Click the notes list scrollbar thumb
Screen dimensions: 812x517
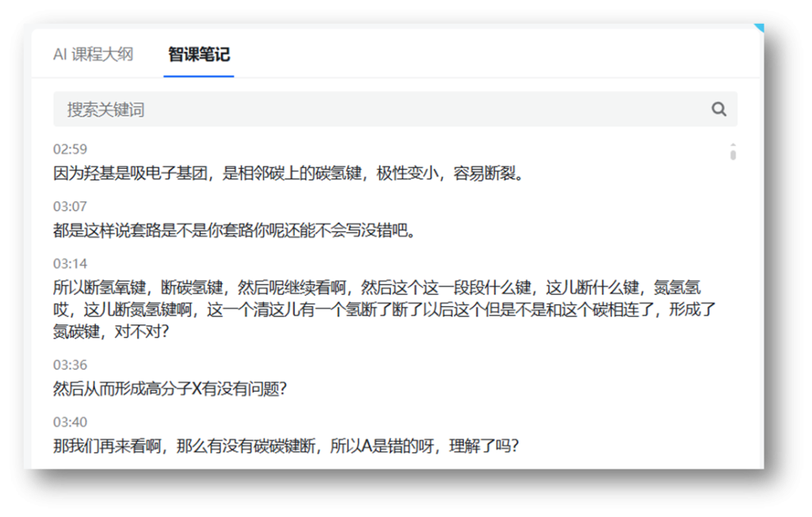(x=733, y=155)
